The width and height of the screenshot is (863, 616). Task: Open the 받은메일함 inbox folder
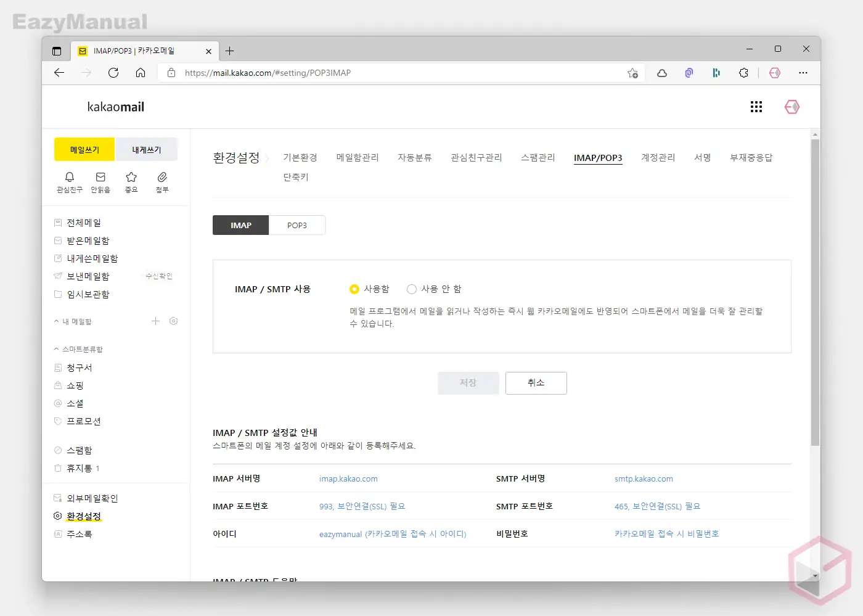pyautogui.click(x=88, y=241)
